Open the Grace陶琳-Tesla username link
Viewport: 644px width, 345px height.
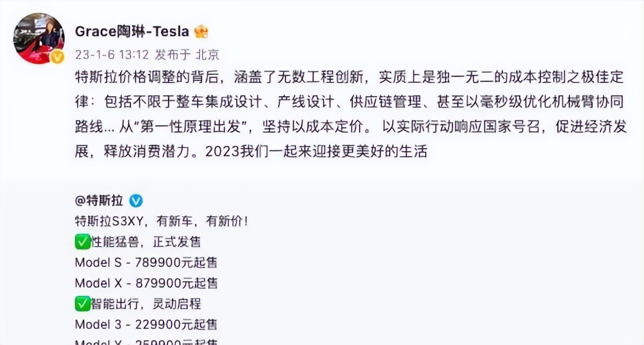tap(132, 32)
